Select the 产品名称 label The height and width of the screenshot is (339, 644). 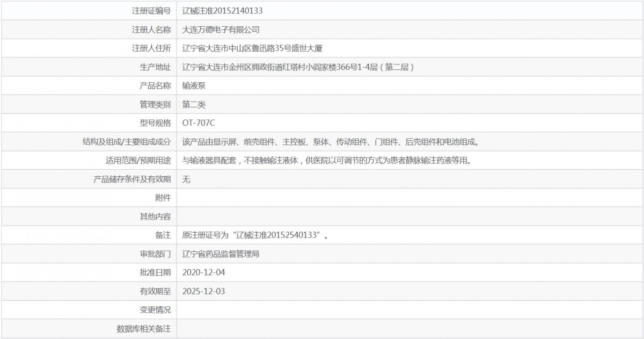pos(155,86)
